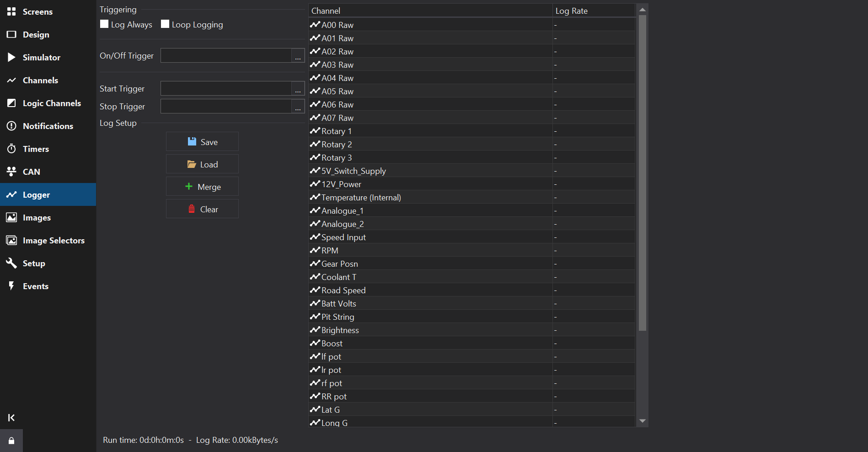Open On/Off Trigger channel picker button
The height and width of the screenshot is (452, 868).
pyautogui.click(x=298, y=56)
